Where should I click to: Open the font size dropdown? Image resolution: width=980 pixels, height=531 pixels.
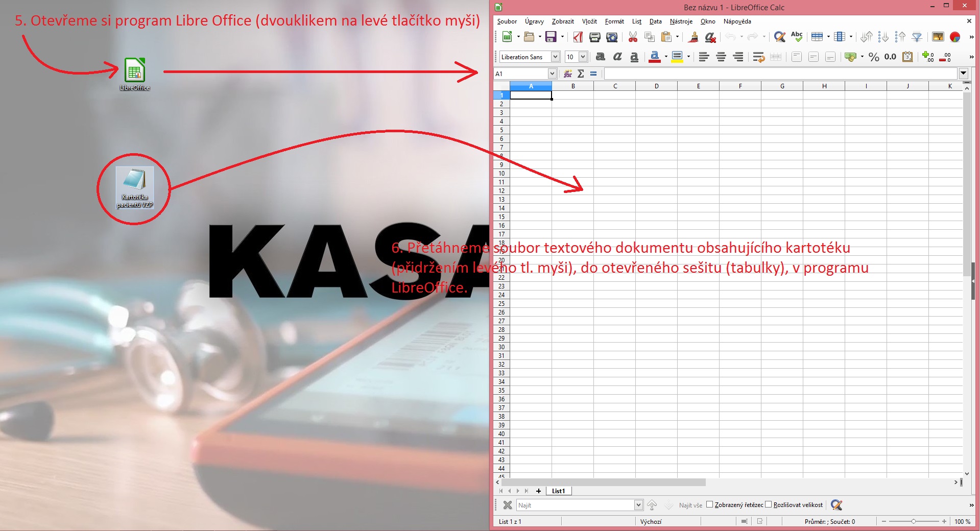583,57
